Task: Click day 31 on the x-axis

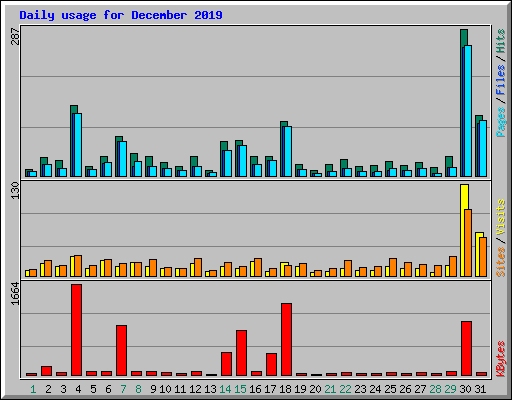Action: 480,389
